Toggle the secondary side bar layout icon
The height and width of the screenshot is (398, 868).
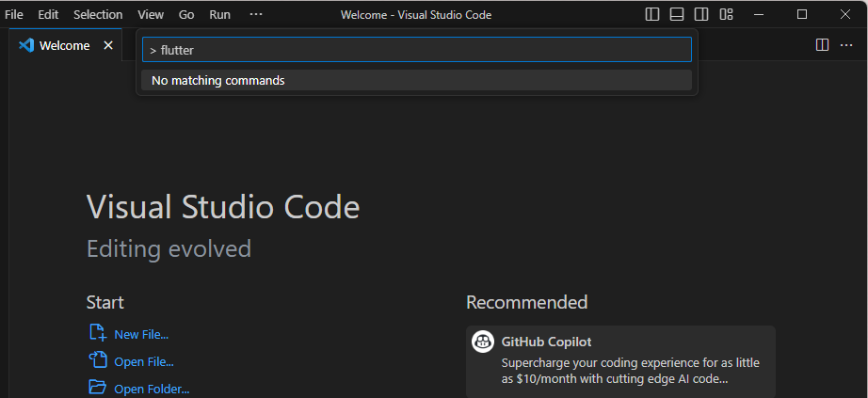point(701,15)
